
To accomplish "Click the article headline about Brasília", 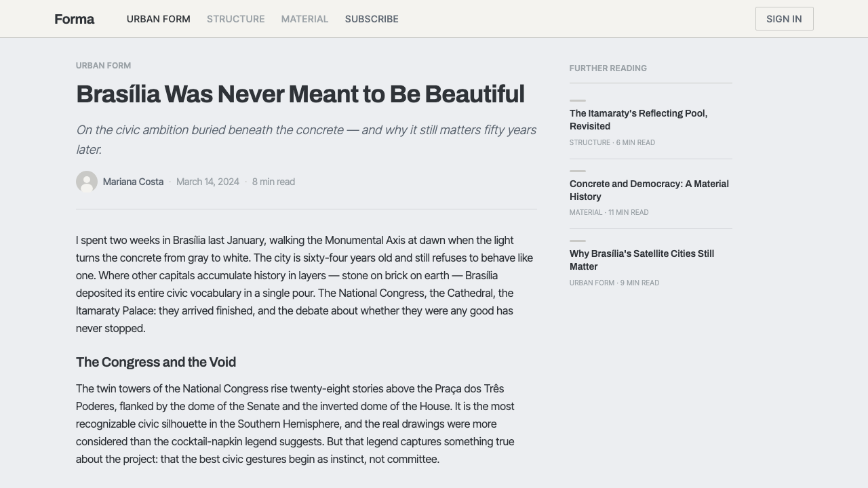I will [x=300, y=94].
